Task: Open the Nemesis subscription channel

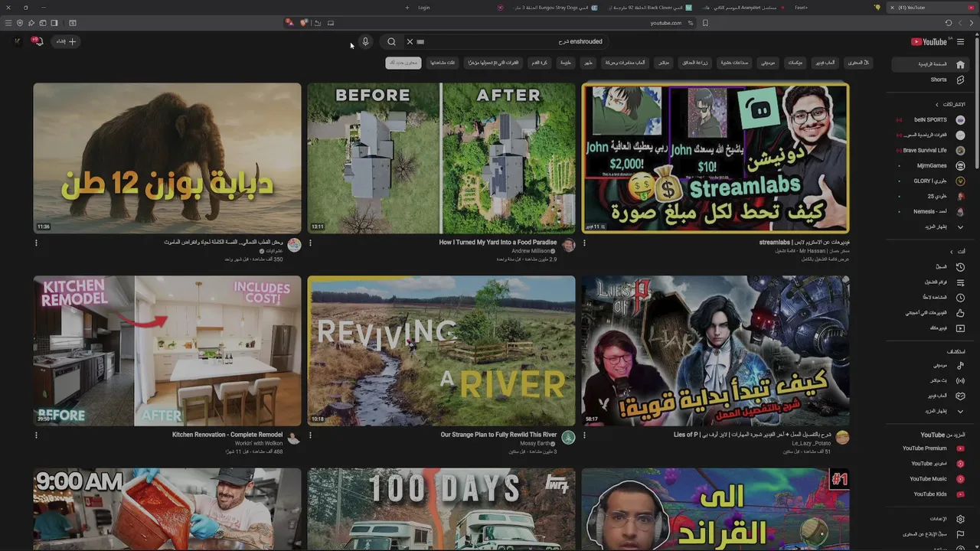Action: pos(931,212)
